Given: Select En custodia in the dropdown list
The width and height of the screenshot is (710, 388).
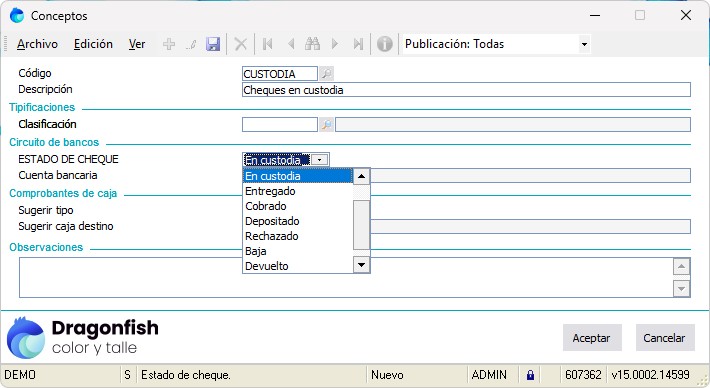Looking at the screenshot, I should tap(297, 176).
